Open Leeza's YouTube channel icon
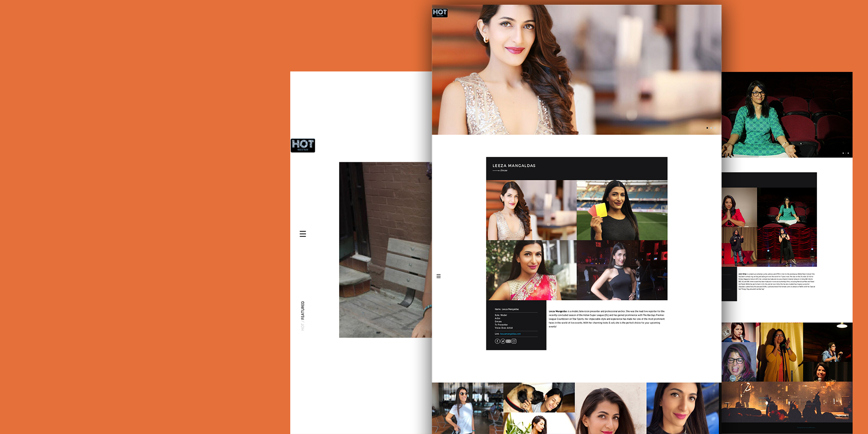The image size is (868, 434). pyautogui.click(x=508, y=341)
